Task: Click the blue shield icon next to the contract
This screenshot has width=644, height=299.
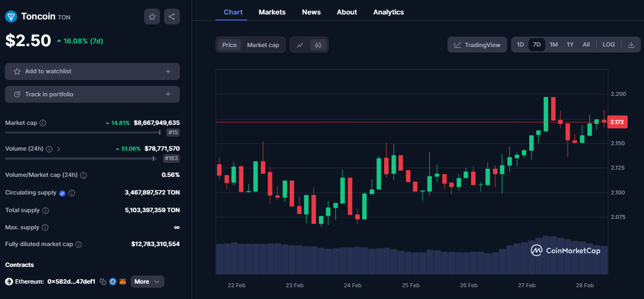Action: [x=113, y=282]
